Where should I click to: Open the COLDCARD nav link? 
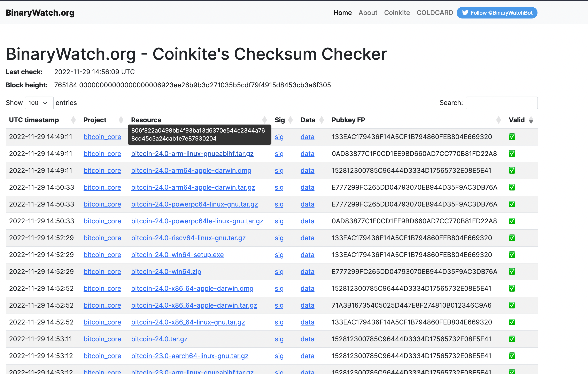coord(435,13)
